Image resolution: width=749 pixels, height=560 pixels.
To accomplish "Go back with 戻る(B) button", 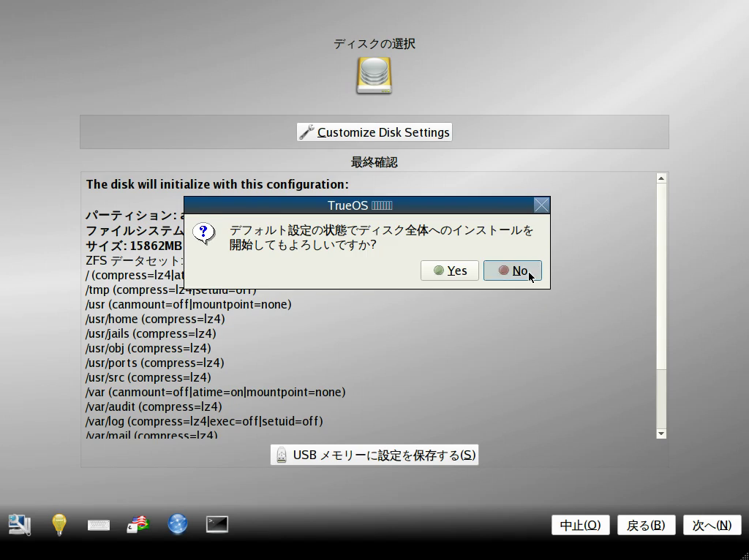I will click(646, 525).
